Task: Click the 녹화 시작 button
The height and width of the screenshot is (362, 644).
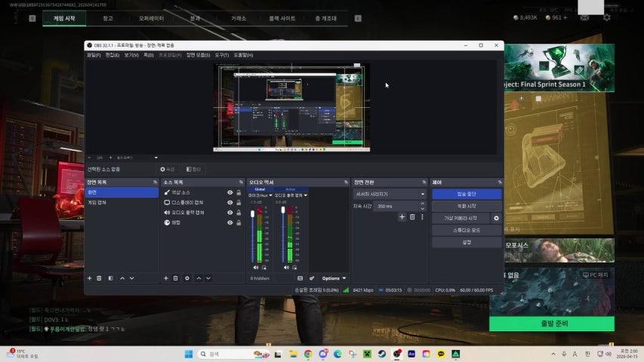Action: tap(467, 206)
